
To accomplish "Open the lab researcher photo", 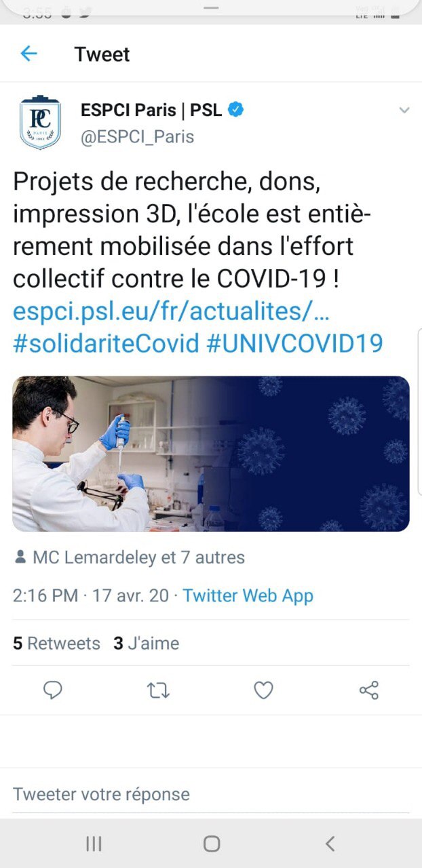I will tap(211, 454).
